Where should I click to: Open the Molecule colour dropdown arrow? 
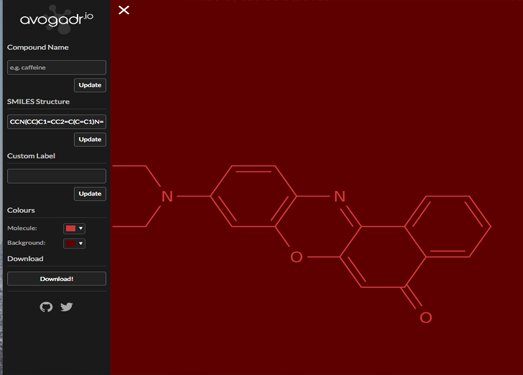[80, 229]
